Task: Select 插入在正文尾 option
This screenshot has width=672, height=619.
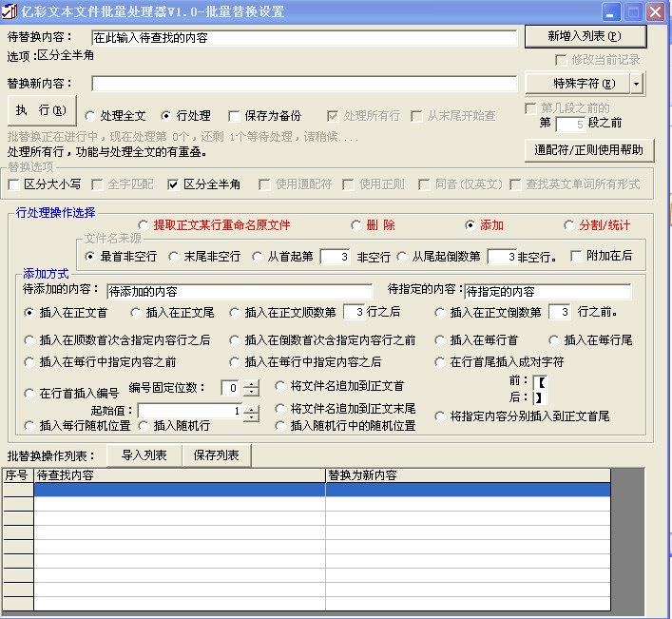Action: click(172, 313)
